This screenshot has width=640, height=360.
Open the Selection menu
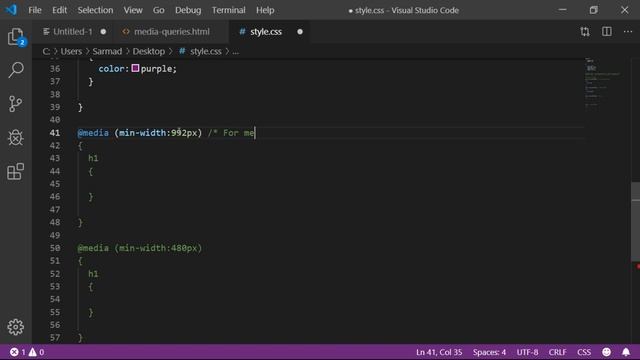tap(95, 10)
